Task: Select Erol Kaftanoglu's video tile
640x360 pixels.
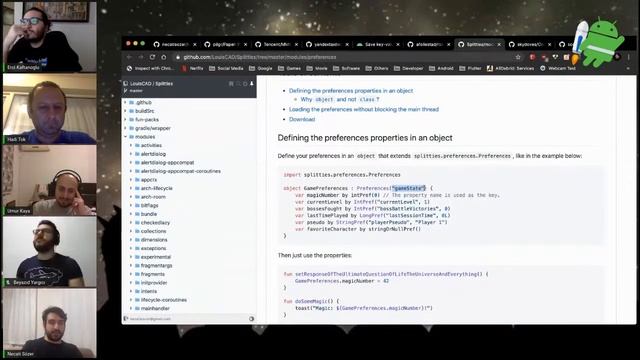Action: pos(50,36)
